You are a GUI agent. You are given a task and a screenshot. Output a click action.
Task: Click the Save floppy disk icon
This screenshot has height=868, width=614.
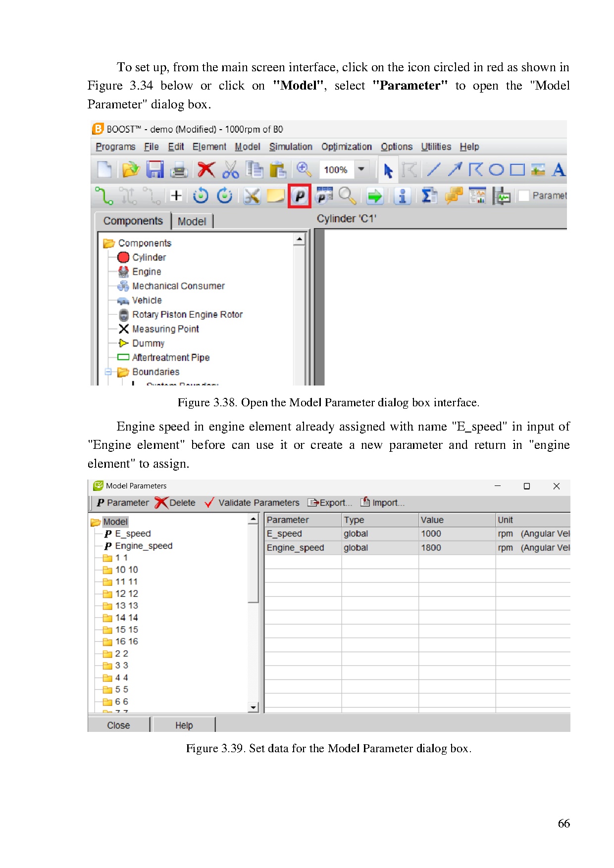point(154,170)
